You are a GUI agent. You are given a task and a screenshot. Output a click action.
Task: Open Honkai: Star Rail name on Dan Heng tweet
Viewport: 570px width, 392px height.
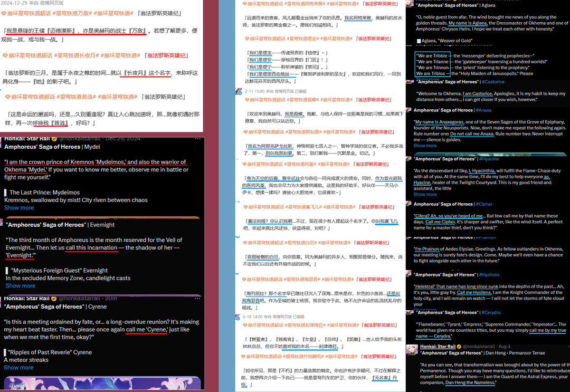(438, 347)
